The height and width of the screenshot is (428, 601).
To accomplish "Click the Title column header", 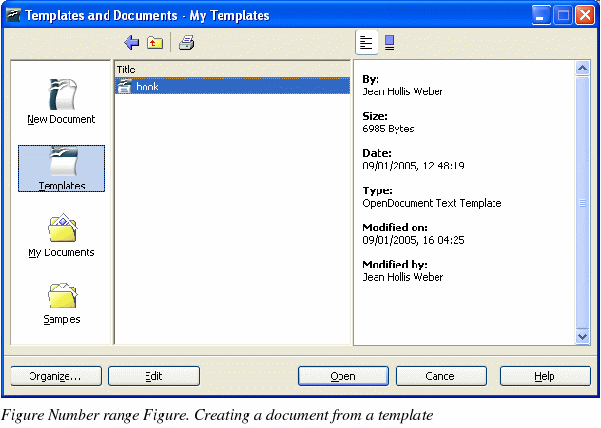I will pyautogui.click(x=232, y=69).
